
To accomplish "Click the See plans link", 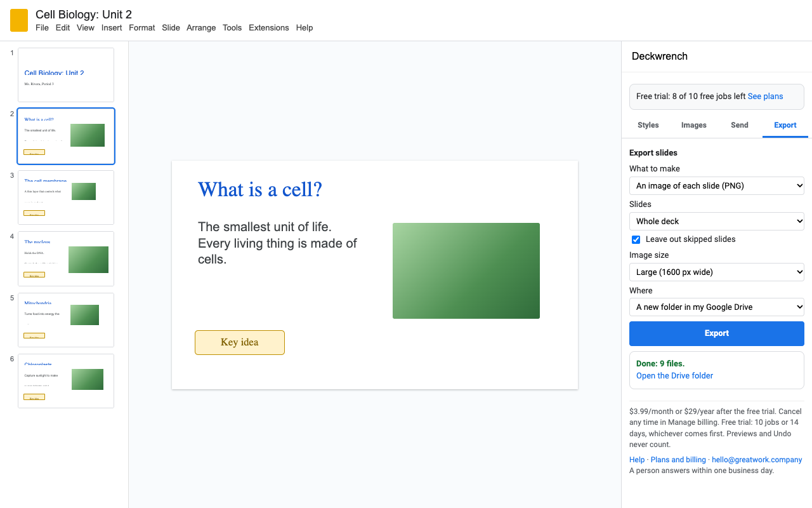I will click(765, 97).
